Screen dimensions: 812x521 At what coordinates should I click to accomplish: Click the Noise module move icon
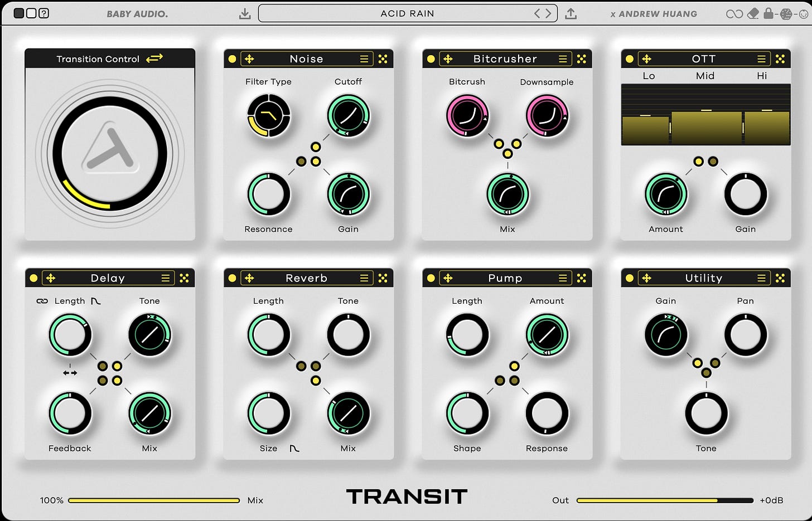pos(249,59)
